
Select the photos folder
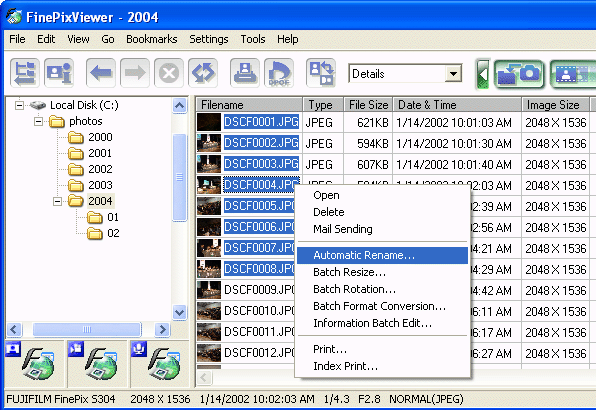[x=76, y=121]
